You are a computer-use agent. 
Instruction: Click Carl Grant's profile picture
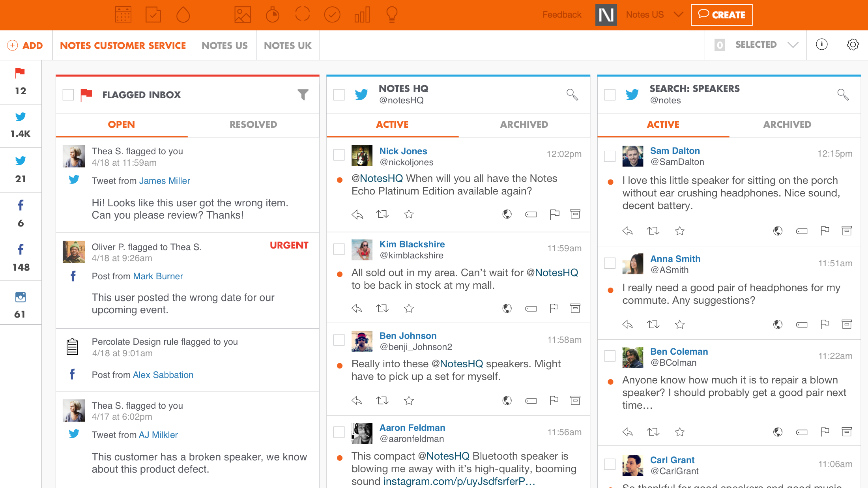click(x=632, y=466)
